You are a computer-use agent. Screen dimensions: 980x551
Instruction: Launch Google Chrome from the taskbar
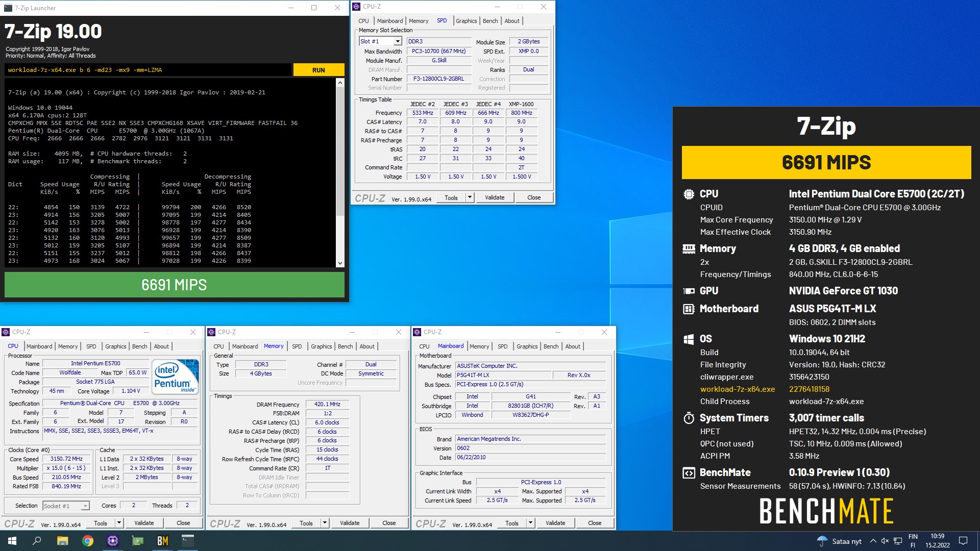coord(88,541)
